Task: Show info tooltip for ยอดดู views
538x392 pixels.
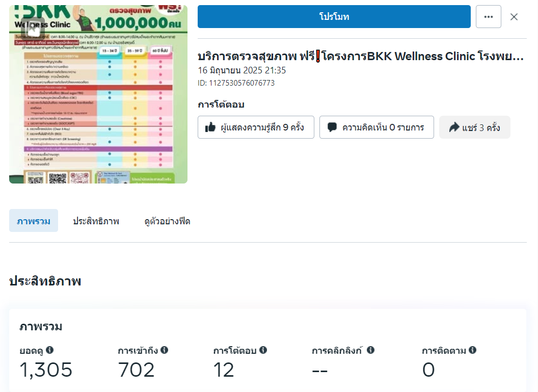Action: point(50,350)
